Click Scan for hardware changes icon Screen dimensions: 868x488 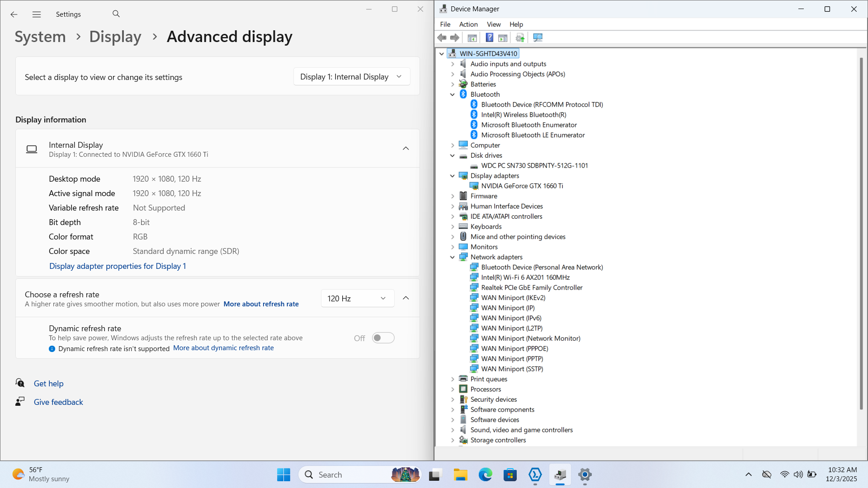538,38
